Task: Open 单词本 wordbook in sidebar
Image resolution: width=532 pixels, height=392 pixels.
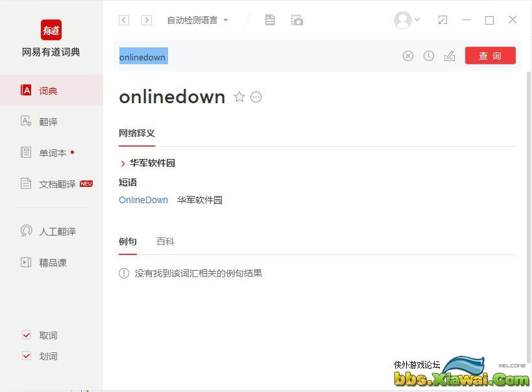Action: [x=51, y=153]
